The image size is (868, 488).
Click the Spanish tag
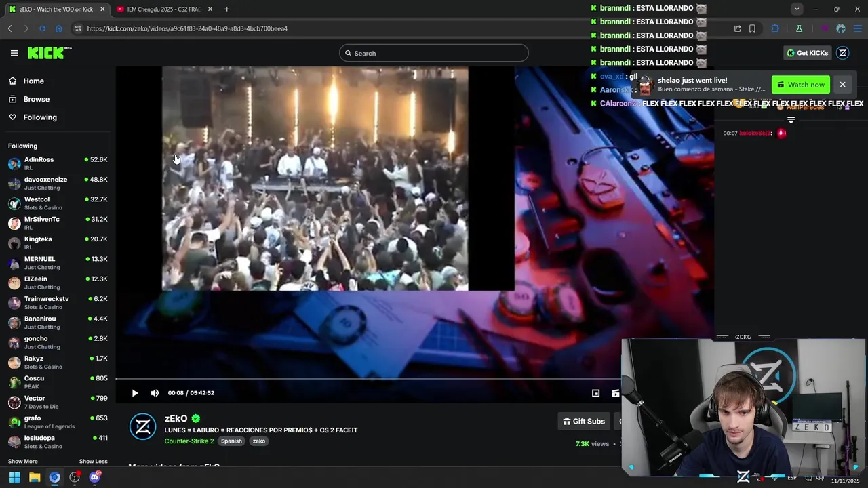click(x=231, y=441)
